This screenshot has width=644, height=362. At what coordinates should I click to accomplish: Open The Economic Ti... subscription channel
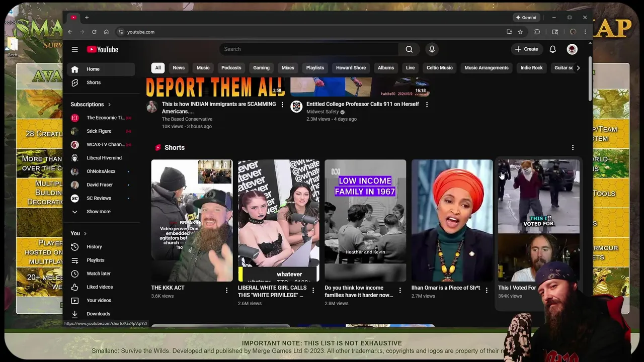[101, 118]
